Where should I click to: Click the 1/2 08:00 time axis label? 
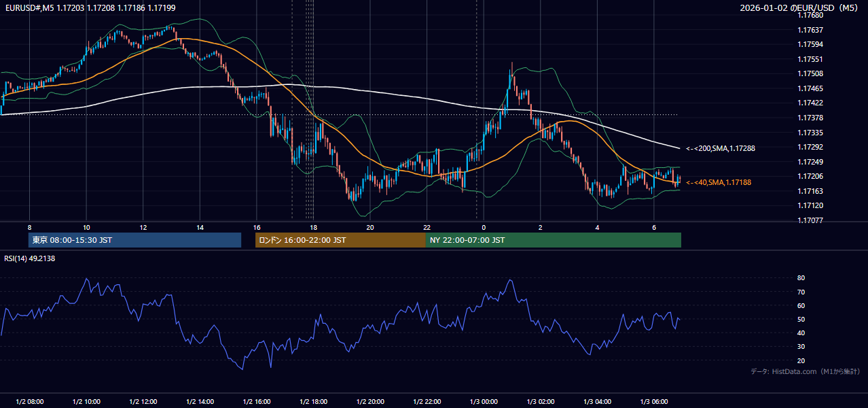coord(29,402)
